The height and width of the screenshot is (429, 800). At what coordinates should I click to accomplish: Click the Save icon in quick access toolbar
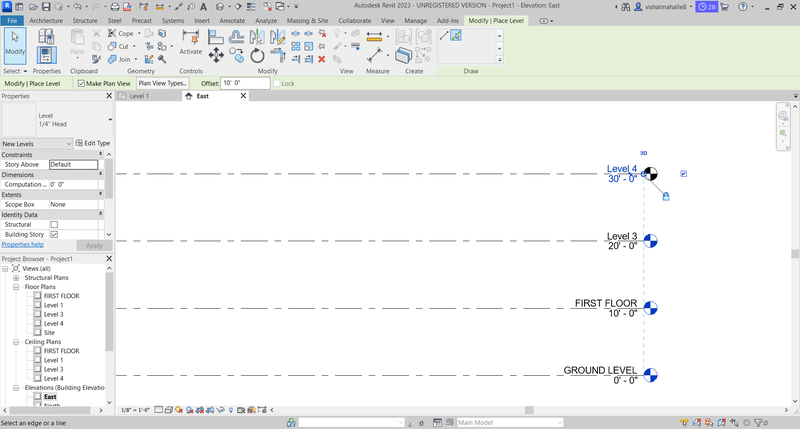tap(46, 7)
